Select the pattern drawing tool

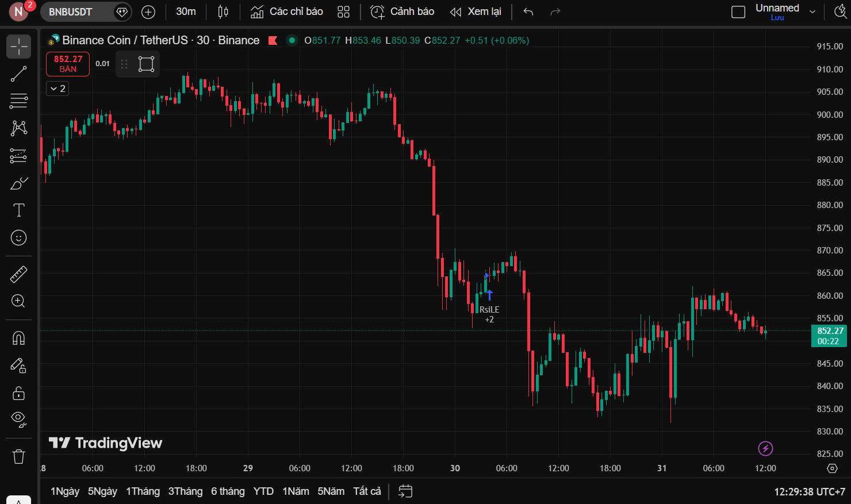click(18, 128)
